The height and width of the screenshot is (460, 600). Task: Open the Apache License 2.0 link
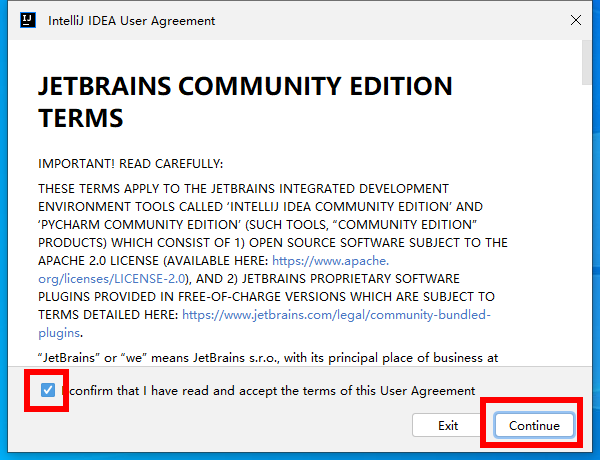click(214, 269)
